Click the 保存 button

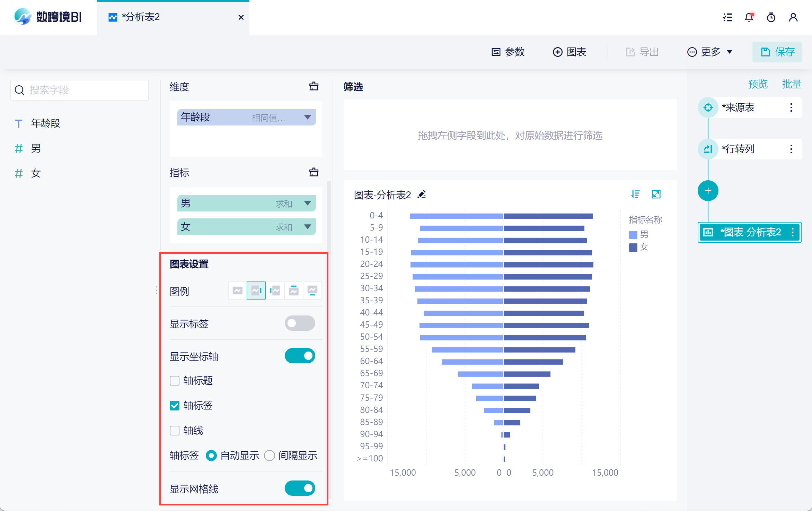[x=777, y=52]
